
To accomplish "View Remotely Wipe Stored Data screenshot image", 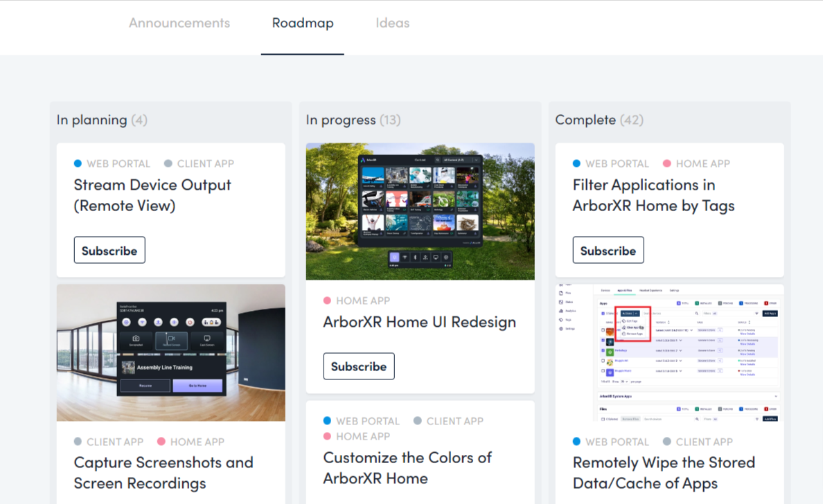I will point(670,352).
